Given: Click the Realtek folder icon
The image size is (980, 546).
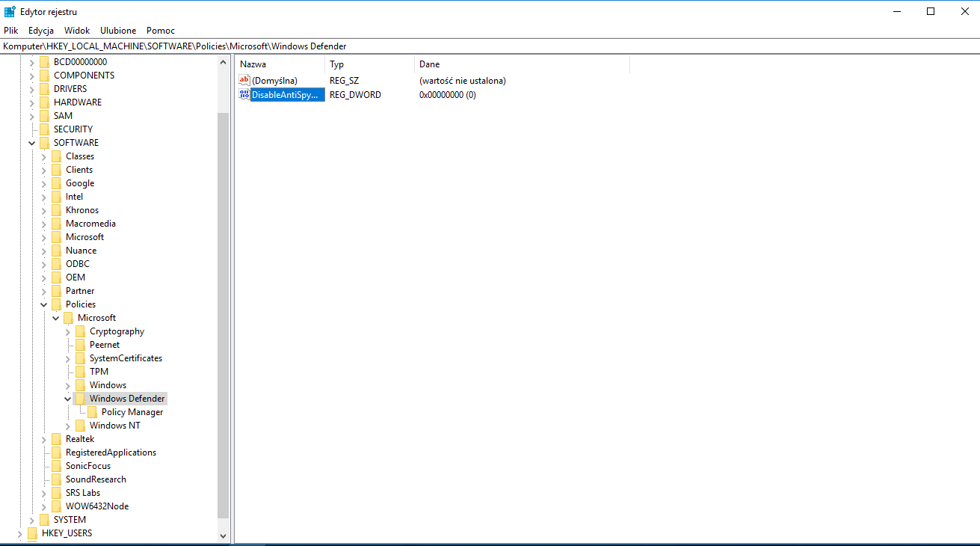Looking at the screenshot, I should point(56,439).
